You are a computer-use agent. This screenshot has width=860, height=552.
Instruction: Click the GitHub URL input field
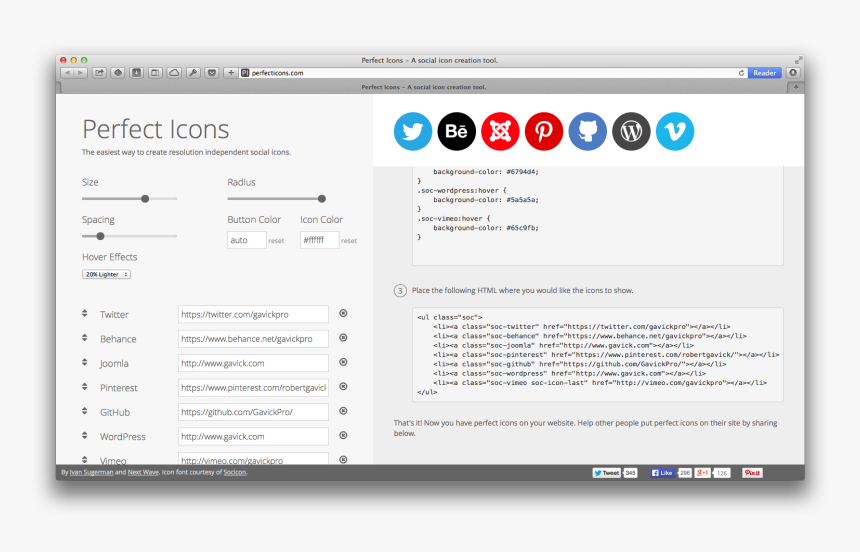click(x=253, y=412)
